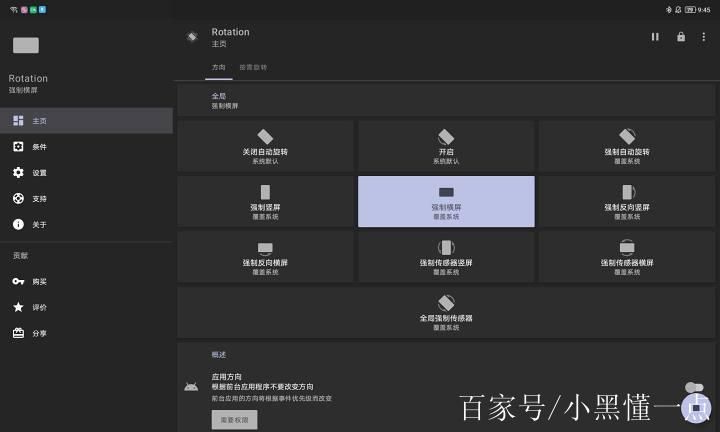Select 强制自动旋转 orientation tile
The image size is (720, 432).
click(627, 146)
